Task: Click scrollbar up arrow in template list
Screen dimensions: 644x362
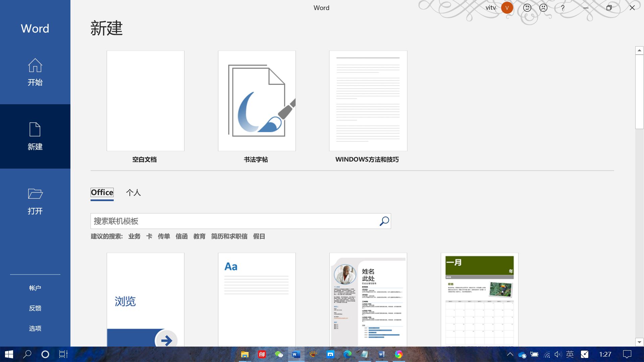Action: 639,51
